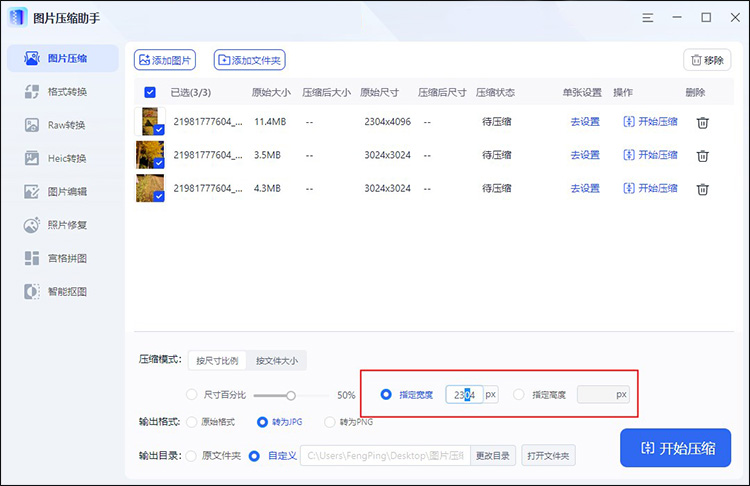The height and width of the screenshot is (486, 750).
Task: Open 去设置 for the 2304x4096 image
Action: (585, 122)
